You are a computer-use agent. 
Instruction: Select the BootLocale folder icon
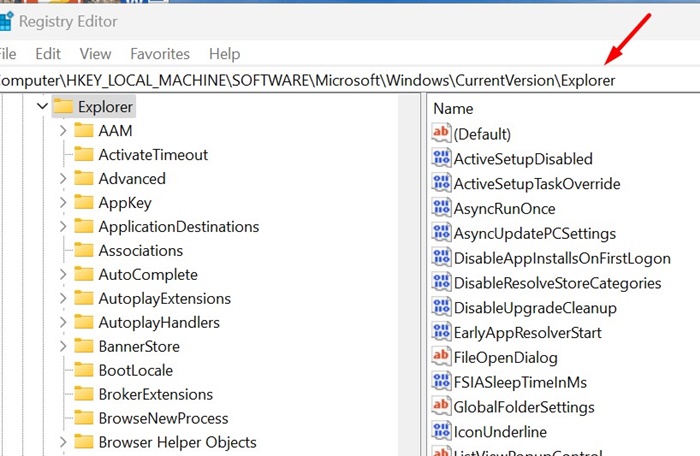83,370
